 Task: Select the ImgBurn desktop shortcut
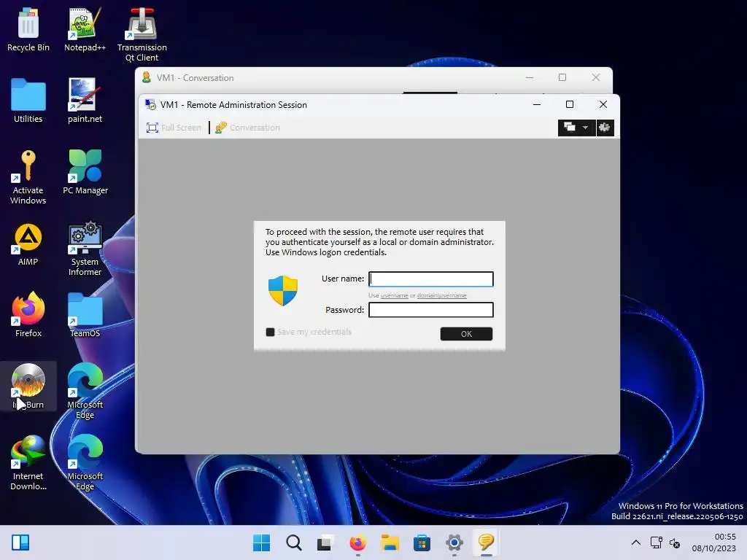(x=28, y=386)
